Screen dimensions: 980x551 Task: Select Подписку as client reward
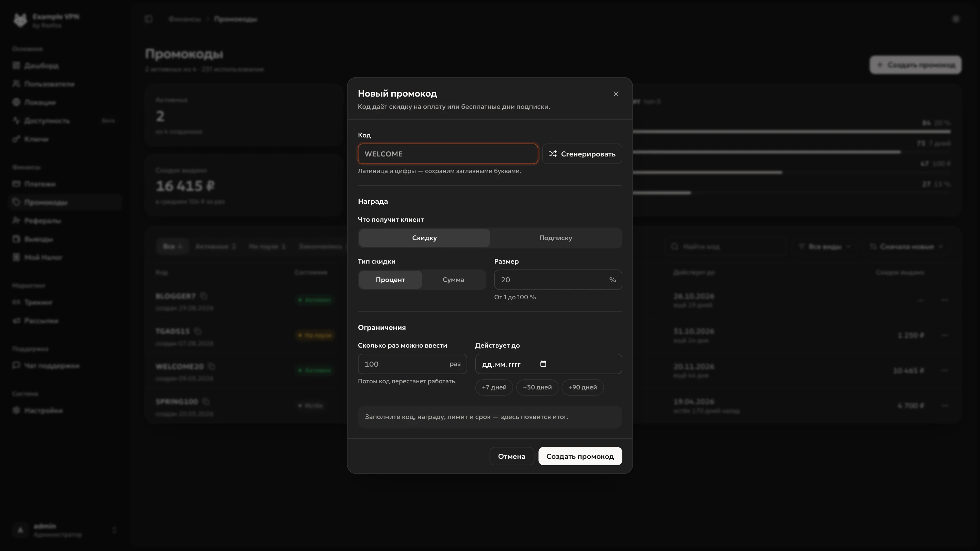[555, 238]
